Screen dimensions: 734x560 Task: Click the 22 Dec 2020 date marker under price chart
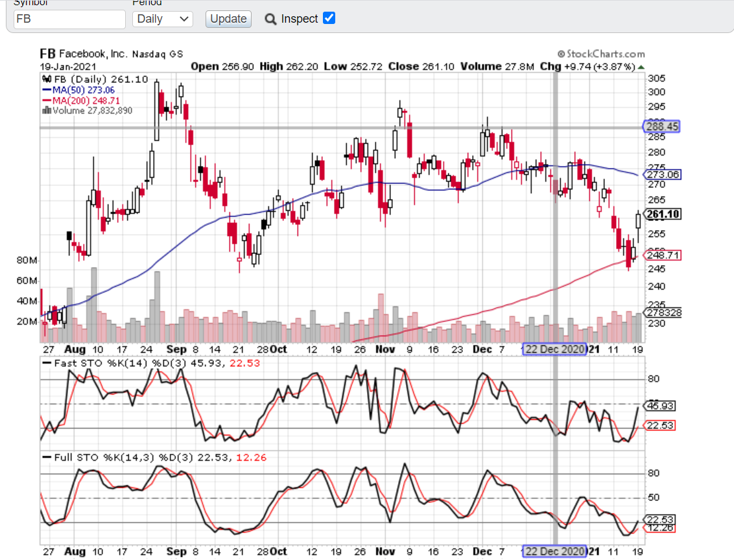click(554, 349)
